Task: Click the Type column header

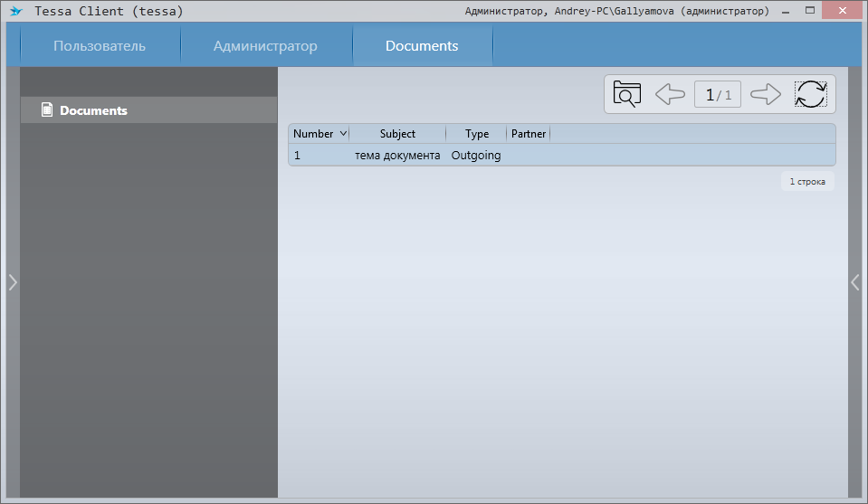Action: 476,134
